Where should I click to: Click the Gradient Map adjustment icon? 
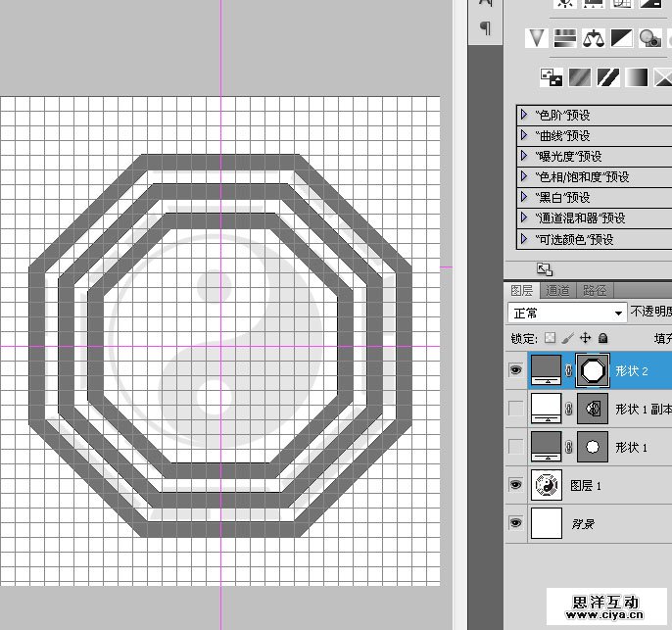pos(637,76)
